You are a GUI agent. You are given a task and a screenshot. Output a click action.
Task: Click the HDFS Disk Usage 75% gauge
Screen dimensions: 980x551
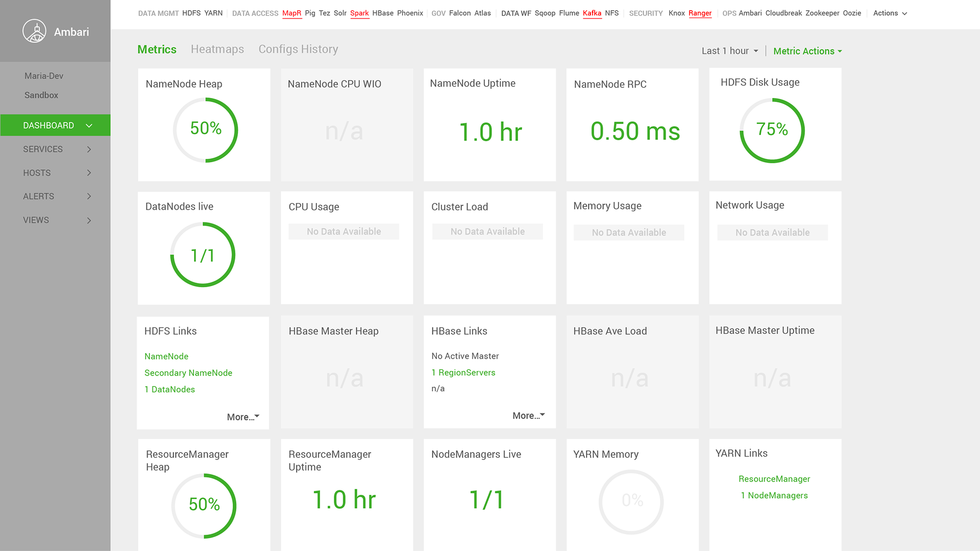[772, 131]
